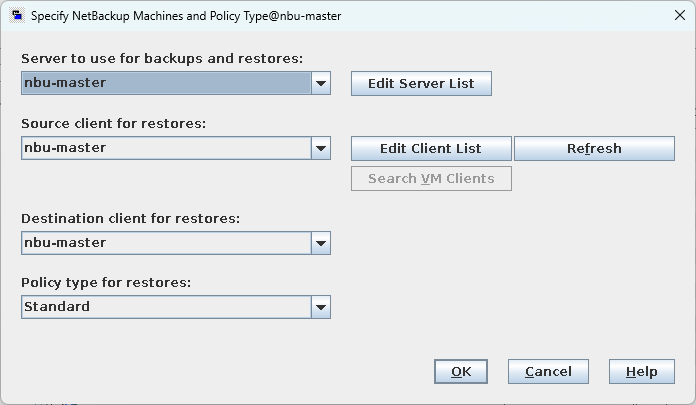Confirm the dialog with OK

point(461,372)
